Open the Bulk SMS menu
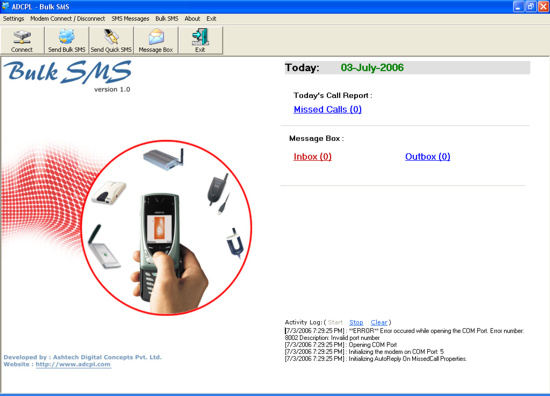Screen dimensions: 550x396 click(x=167, y=19)
